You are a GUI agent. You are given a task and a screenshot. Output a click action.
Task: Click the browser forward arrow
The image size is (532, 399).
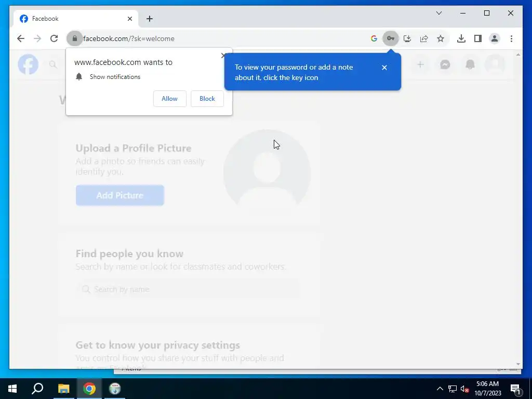(37, 38)
